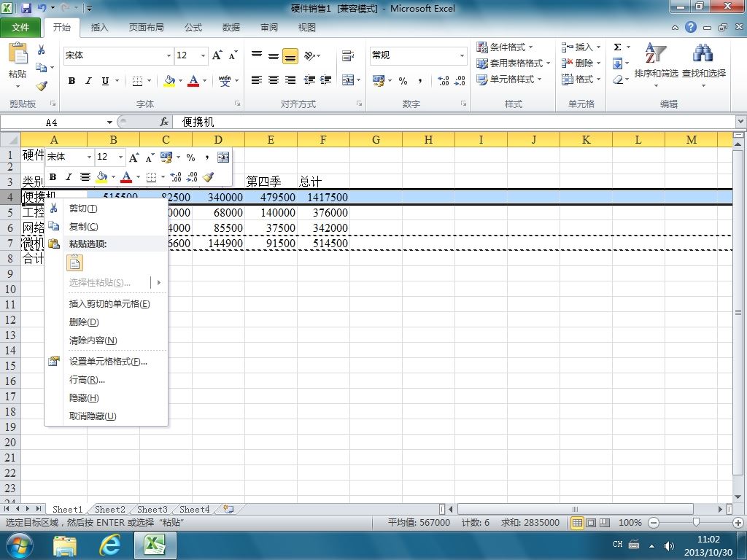
Task: Switch to Page Layout view in status bar
Action: 591,522
